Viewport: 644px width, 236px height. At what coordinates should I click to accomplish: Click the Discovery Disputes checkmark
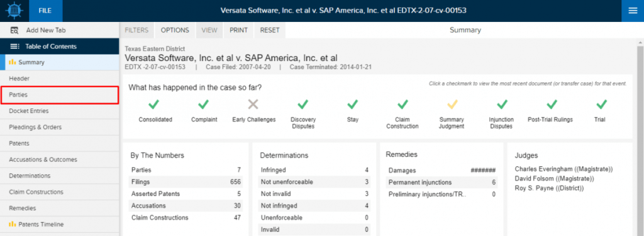pyautogui.click(x=303, y=104)
